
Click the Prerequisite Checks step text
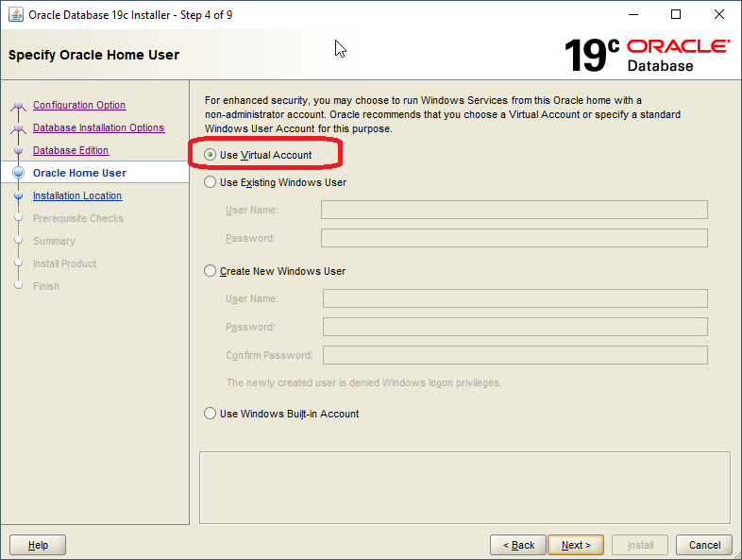coord(78,218)
